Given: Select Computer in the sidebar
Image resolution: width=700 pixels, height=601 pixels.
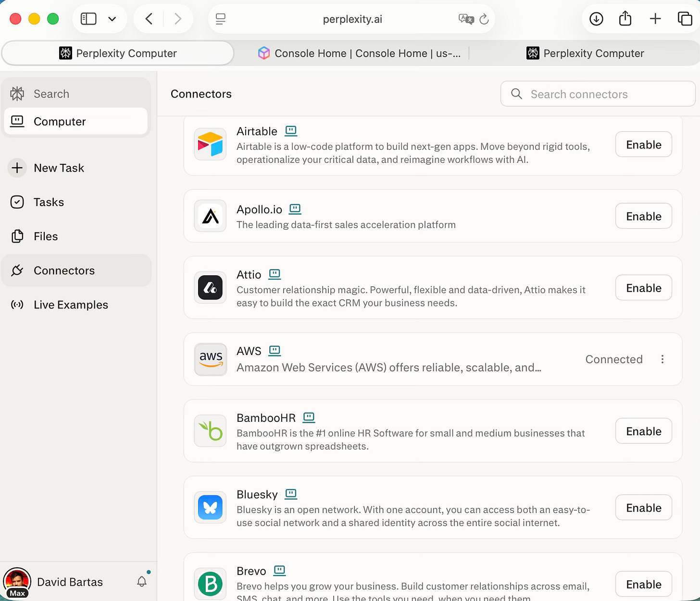Looking at the screenshot, I should point(76,122).
